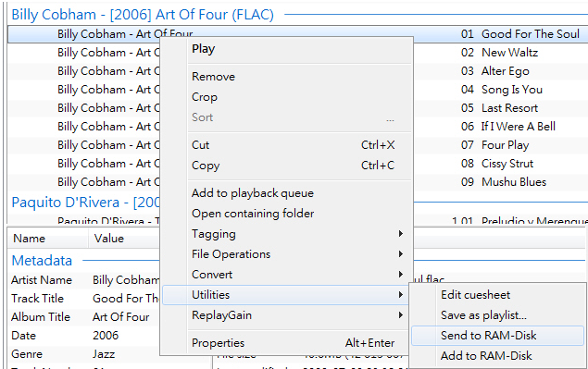Click the 2006 date value
The image size is (588, 369).
click(x=106, y=336)
